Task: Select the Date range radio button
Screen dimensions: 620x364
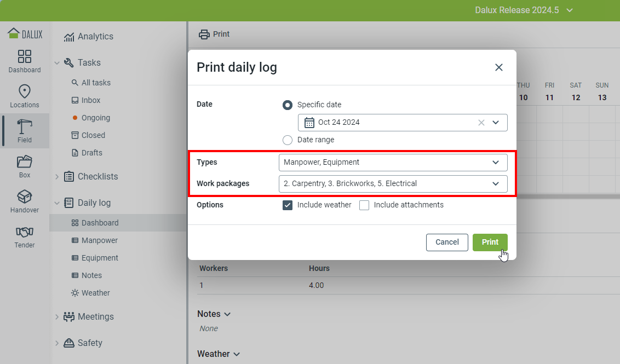Action: (288, 140)
